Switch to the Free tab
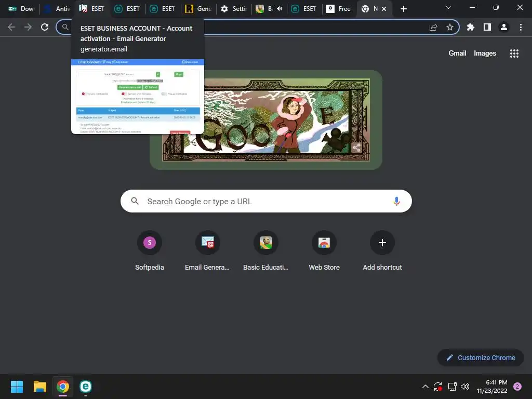Image resolution: width=532 pixels, height=399 pixels. pyautogui.click(x=338, y=9)
